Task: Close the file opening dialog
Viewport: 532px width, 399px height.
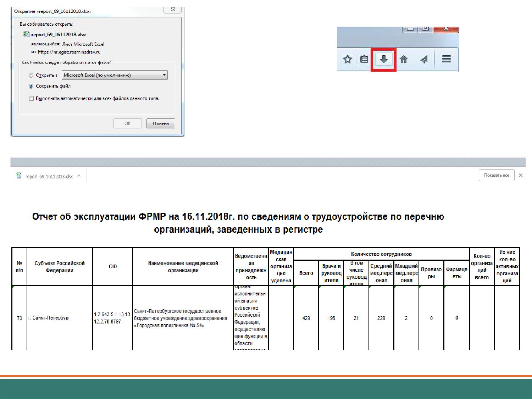Action: pyautogui.click(x=173, y=10)
